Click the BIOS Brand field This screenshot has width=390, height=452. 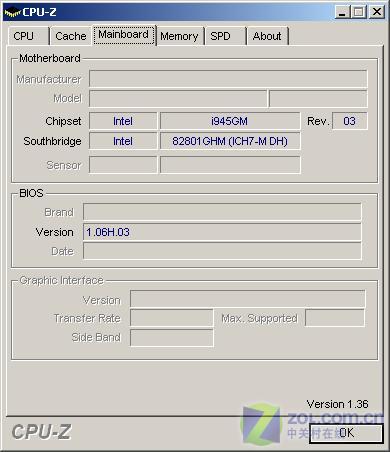coord(222,212)
